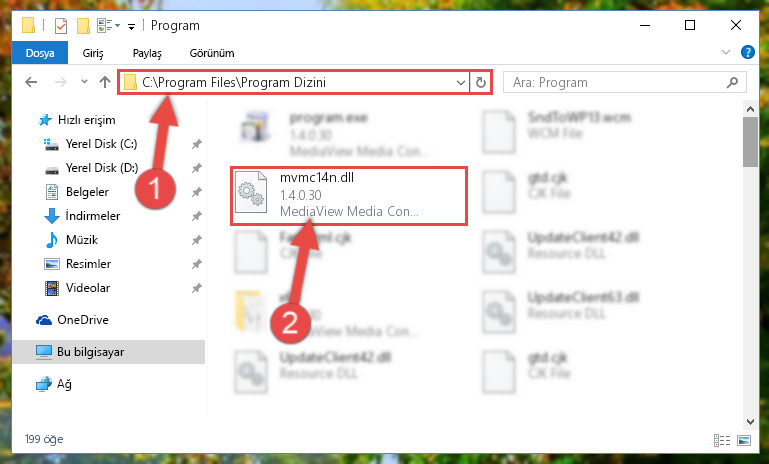Expand the ribbon with chevron
Image resolution: width=769 pixels, height=464 pixels.
point(726,52)
